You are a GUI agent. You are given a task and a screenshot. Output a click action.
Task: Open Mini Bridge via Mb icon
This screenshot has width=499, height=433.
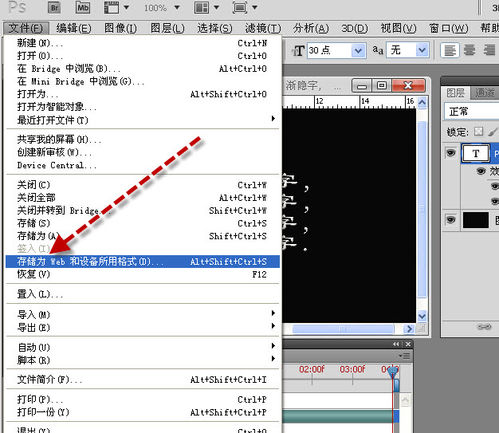83,7
